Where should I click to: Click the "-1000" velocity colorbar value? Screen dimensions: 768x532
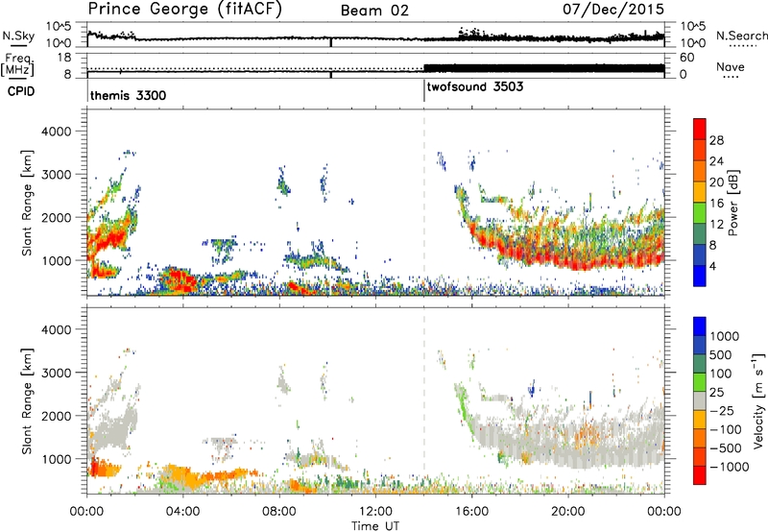(729, 467)
